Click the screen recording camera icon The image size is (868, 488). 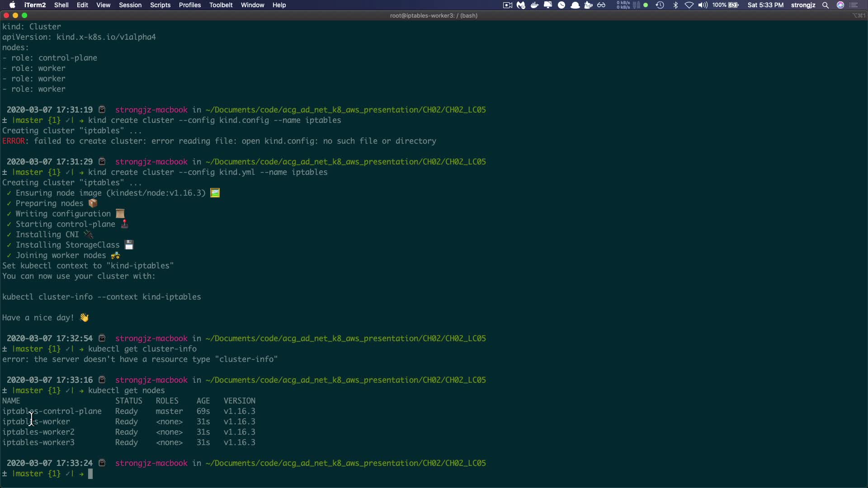tap(507, 5)
